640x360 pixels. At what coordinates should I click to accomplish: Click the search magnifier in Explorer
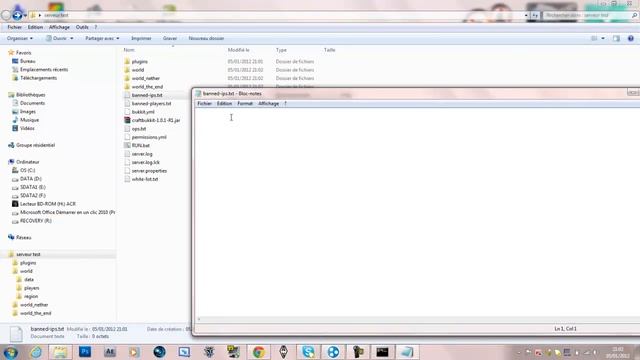click(634, 15)
